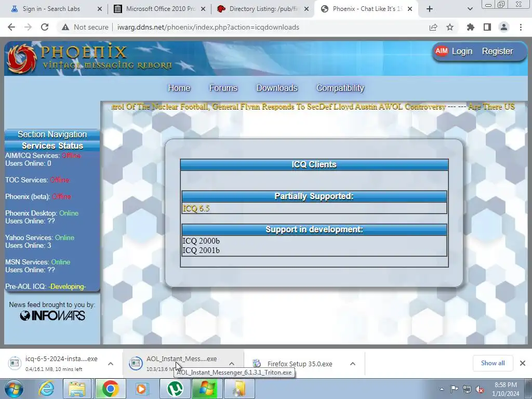Reload the Phoenix page

45,27
